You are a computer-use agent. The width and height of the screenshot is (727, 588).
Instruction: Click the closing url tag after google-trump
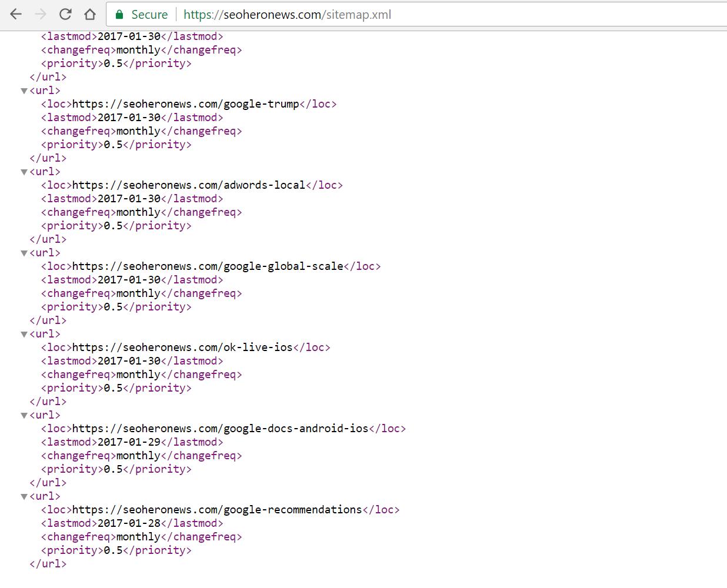click(48, 158)
